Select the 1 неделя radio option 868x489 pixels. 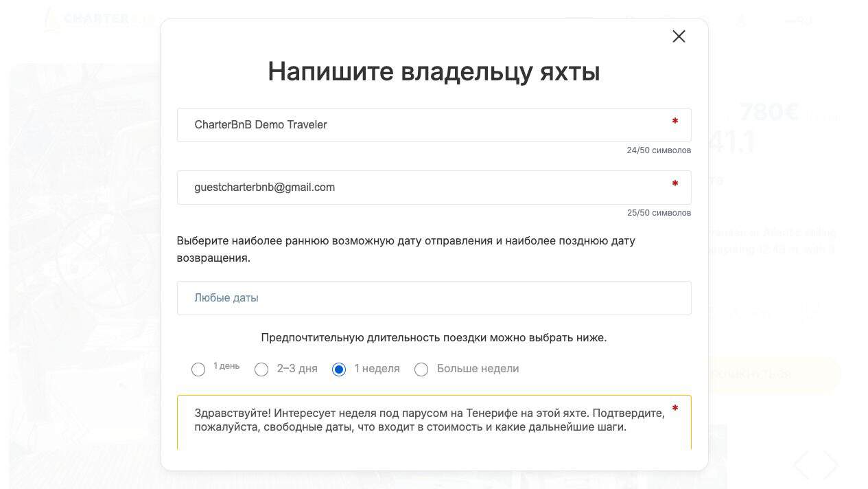(339, 369)
